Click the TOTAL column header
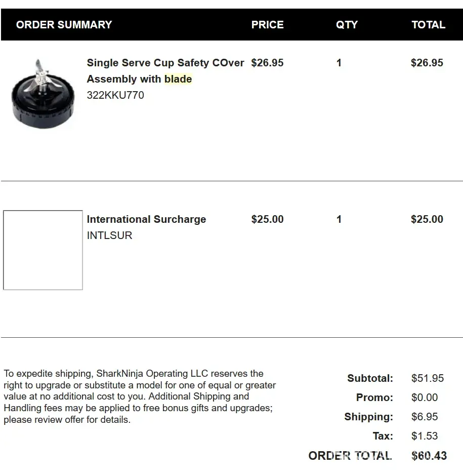This screenshot has width=463, height=476. pyautogui.click(x=428, y=25)
